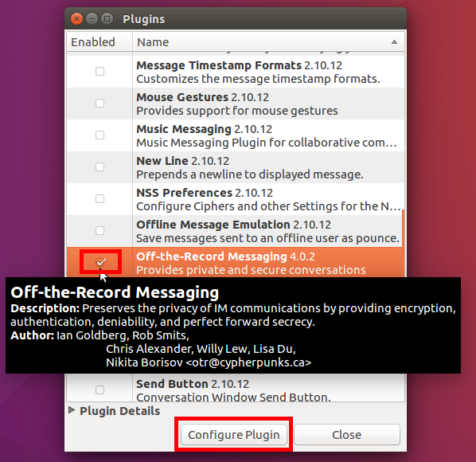This screenshot has width=476, height=462.
Task: Enable Offline Message Emulation plugin
Action: (99, 230)
